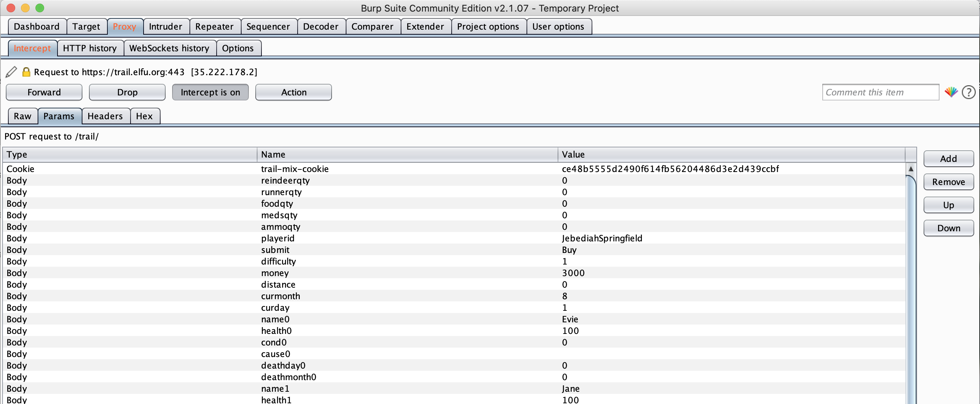Click the submit value Buy
The image size is (980, 404).
(x=569, y=250)
